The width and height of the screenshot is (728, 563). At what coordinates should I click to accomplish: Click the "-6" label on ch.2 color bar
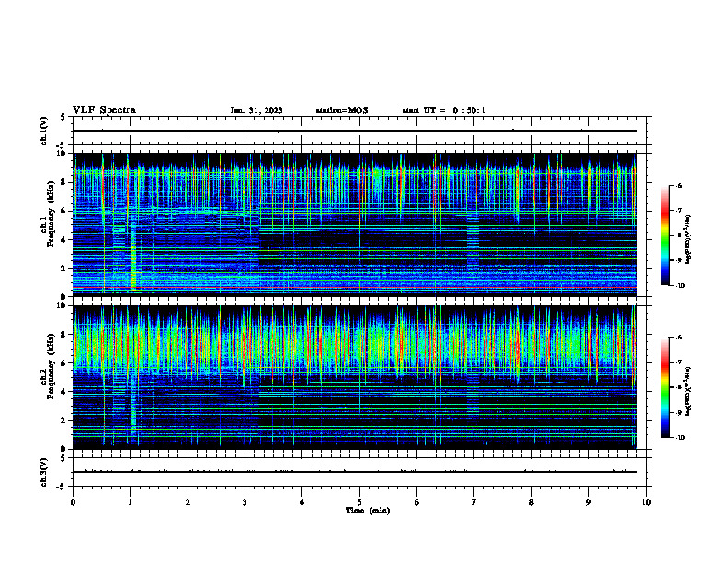678,338
